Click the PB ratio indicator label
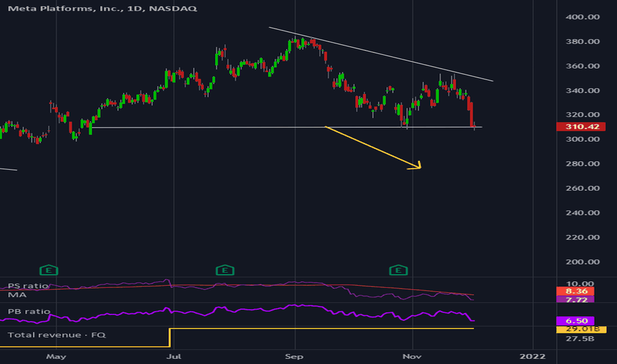Screen dimensions: 617x364 point(29,311)
